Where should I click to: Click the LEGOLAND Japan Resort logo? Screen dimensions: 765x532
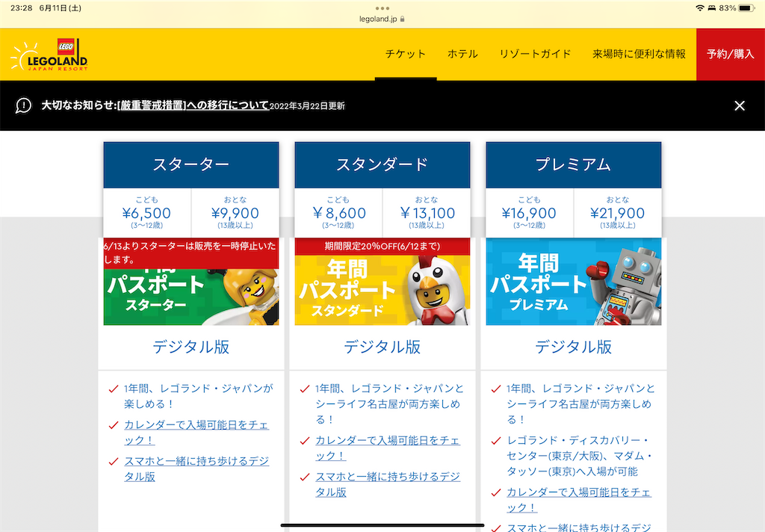click(x=49, y=55)
